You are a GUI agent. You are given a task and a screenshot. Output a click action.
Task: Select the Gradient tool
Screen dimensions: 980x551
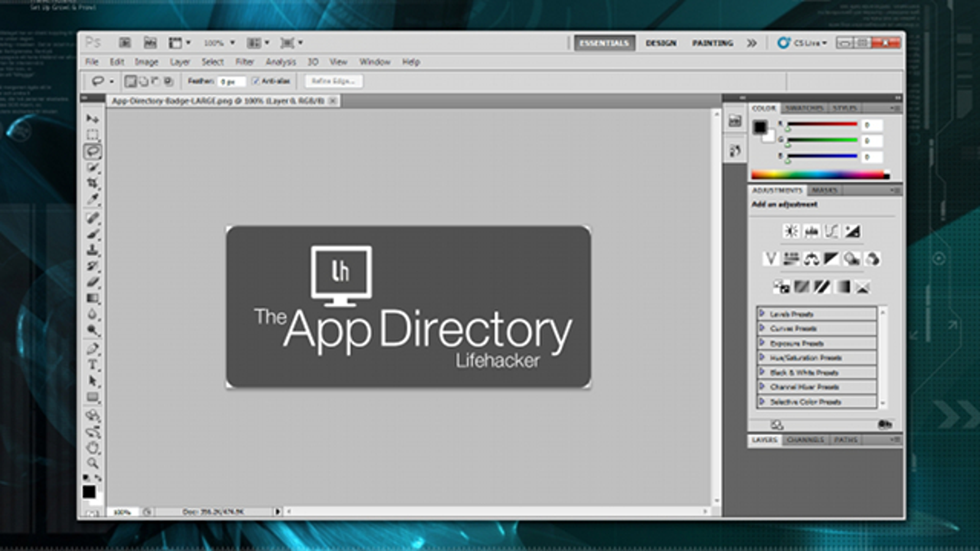point(92,298)
